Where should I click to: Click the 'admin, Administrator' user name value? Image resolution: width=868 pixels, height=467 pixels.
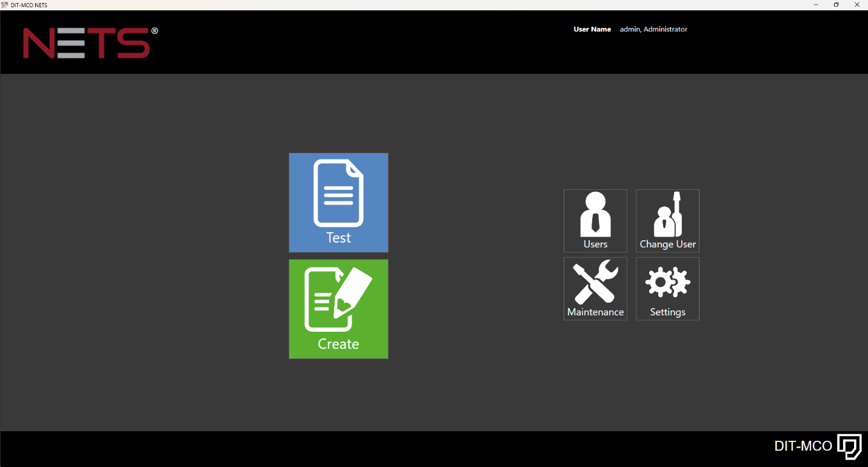tap(653, 29)
